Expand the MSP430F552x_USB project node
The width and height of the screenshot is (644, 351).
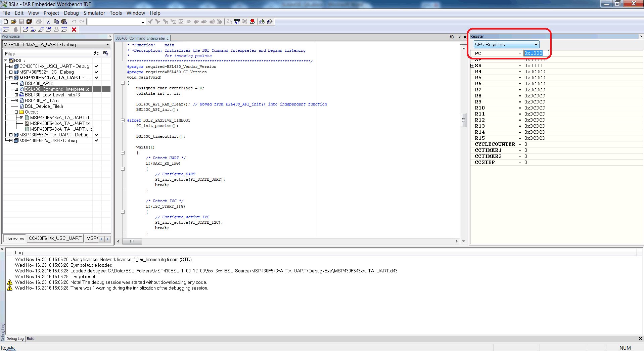(11, 140)
